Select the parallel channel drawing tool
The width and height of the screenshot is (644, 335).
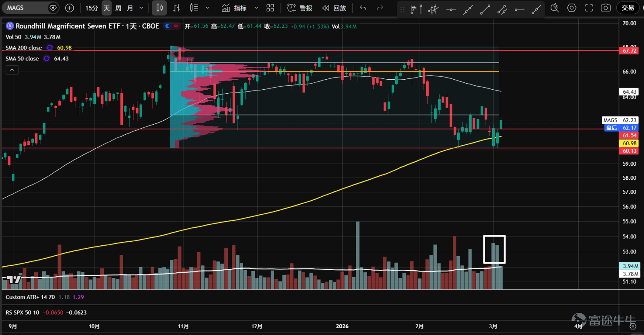pyautogui.click(x=502, y=9)
